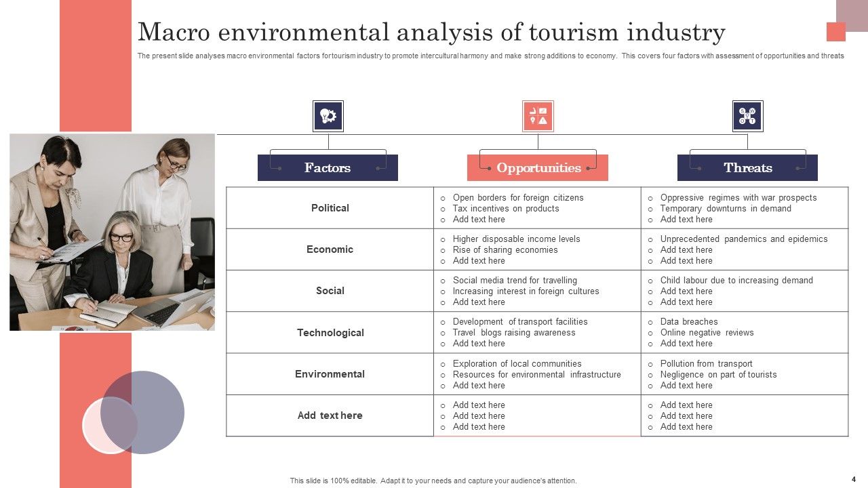Click the overlapping purple circle graphic
Image resolution: width=868 pixels, height=488 pixels.
tap(144, 412)
